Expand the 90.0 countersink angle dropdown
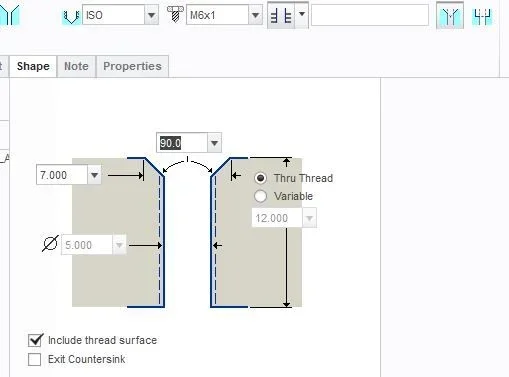This screenshot has width=509, height=377. click(214, 143)
